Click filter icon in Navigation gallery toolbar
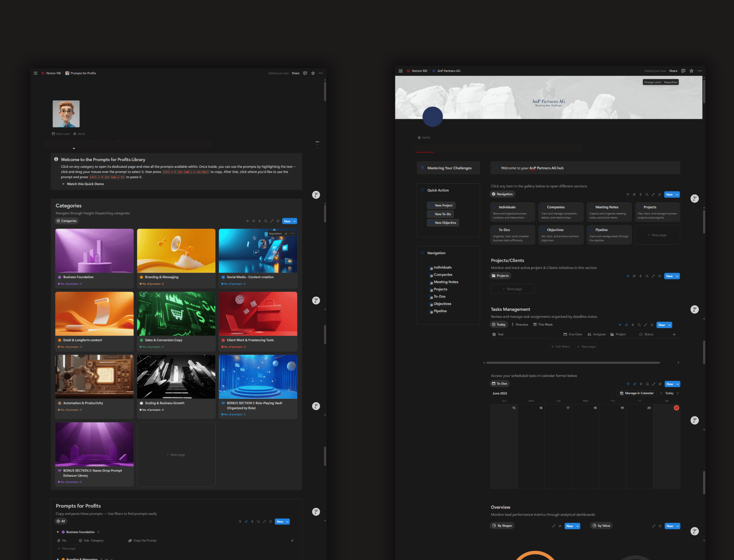 click(x=628, y=194)
